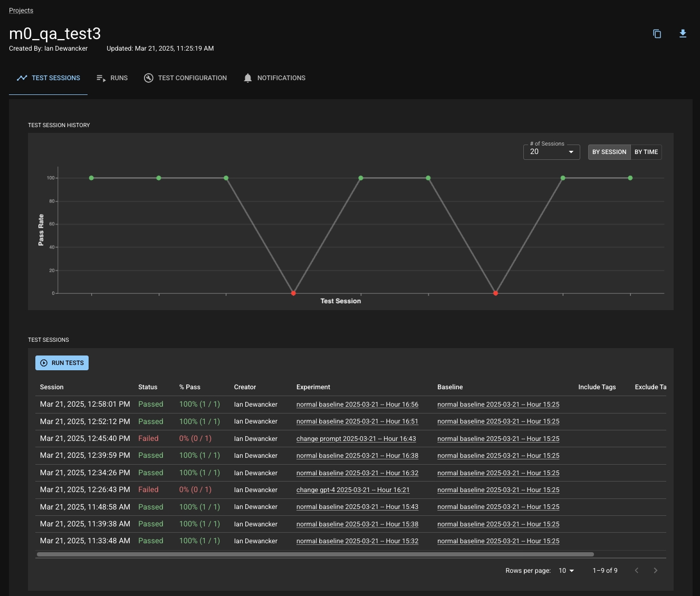Click the download icon in header
The image size is (700, 596).
[683, 34]
